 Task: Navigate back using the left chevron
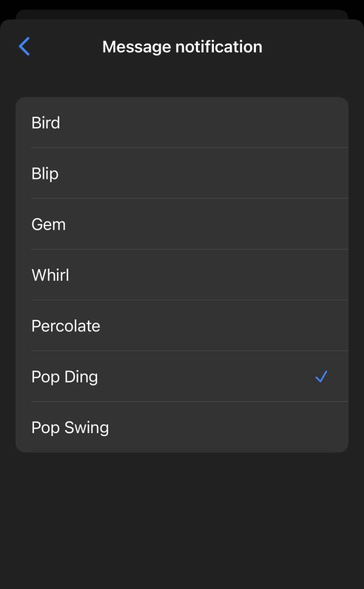[24, 47]
